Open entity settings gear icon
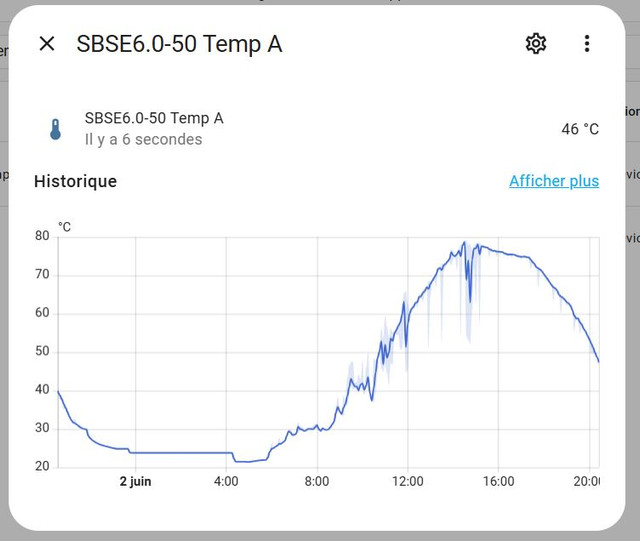The image size is (640, 541). point(536,43)
